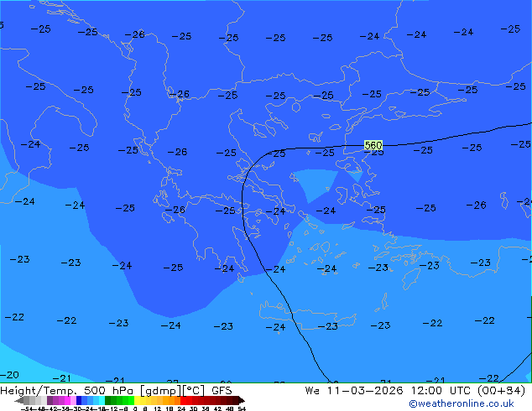Select the (00+84) forecast hour text
The width and height of the screenshot is (532, 411).
pos(499,390)
